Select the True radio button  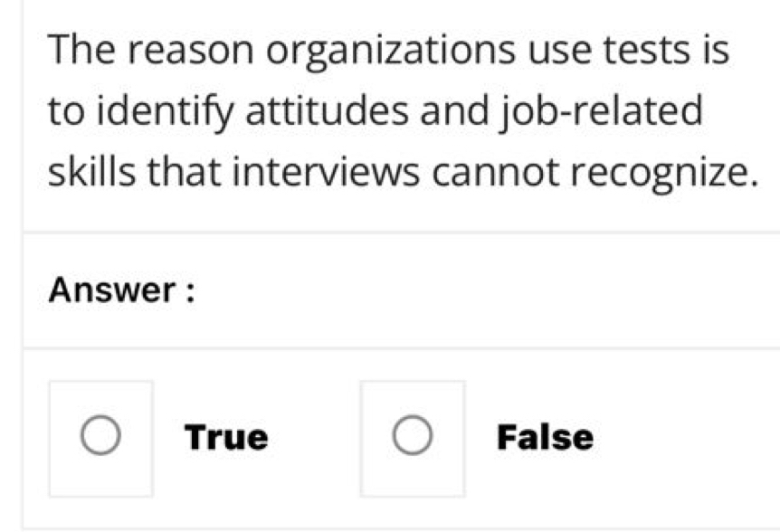[100, 437]
